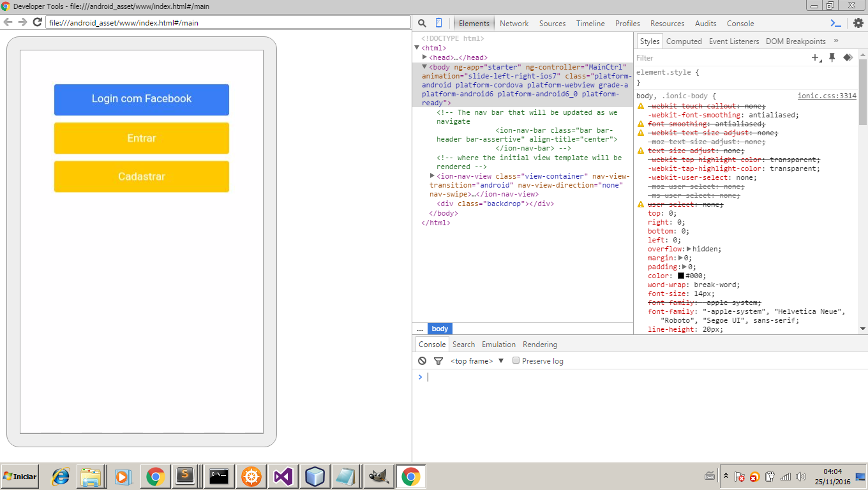Reload the page with refresh button

[38, 22]
